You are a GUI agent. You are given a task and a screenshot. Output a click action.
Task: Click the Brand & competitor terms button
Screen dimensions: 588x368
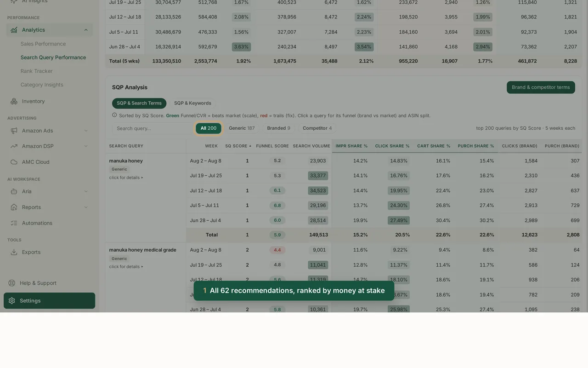(541, 87)
